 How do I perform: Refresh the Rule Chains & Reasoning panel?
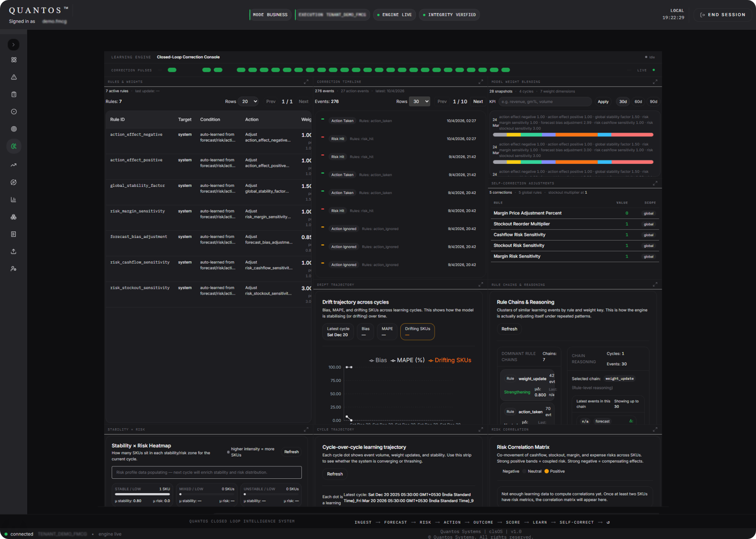[509, 329]
